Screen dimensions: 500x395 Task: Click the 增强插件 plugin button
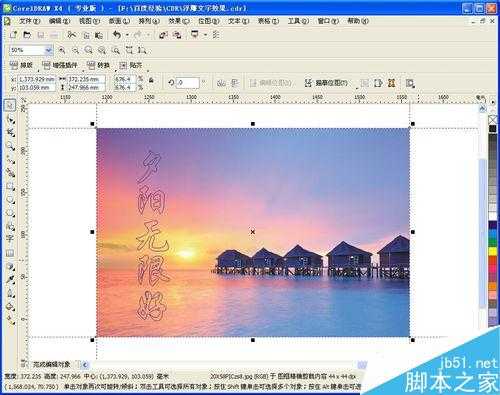pyautogui.click(x=60, y=65)
